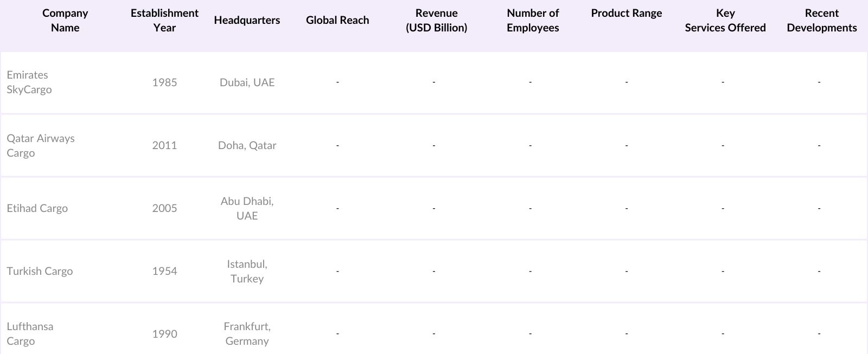Select the Global Reach column header
This screenshot has height=354, width=868.
coord(337,20)
